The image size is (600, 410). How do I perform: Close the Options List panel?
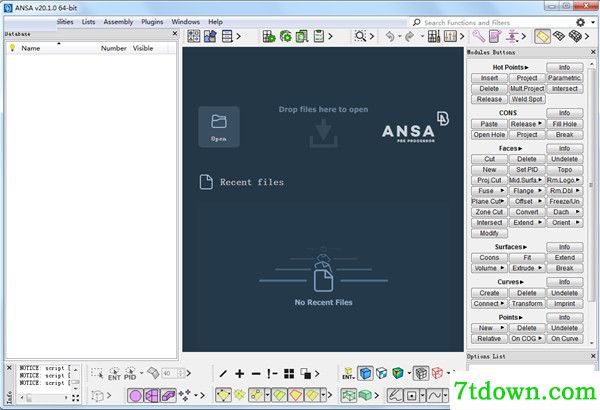593,356
